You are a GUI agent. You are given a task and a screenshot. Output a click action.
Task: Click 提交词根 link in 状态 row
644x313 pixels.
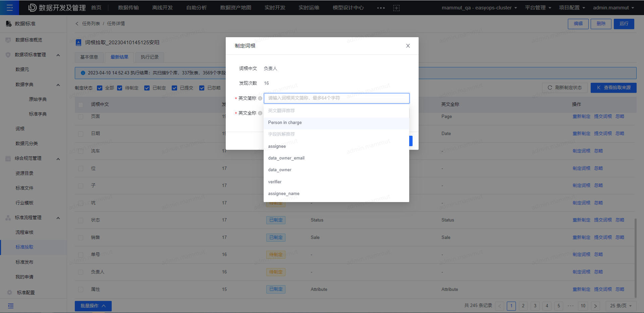(603, 220)
